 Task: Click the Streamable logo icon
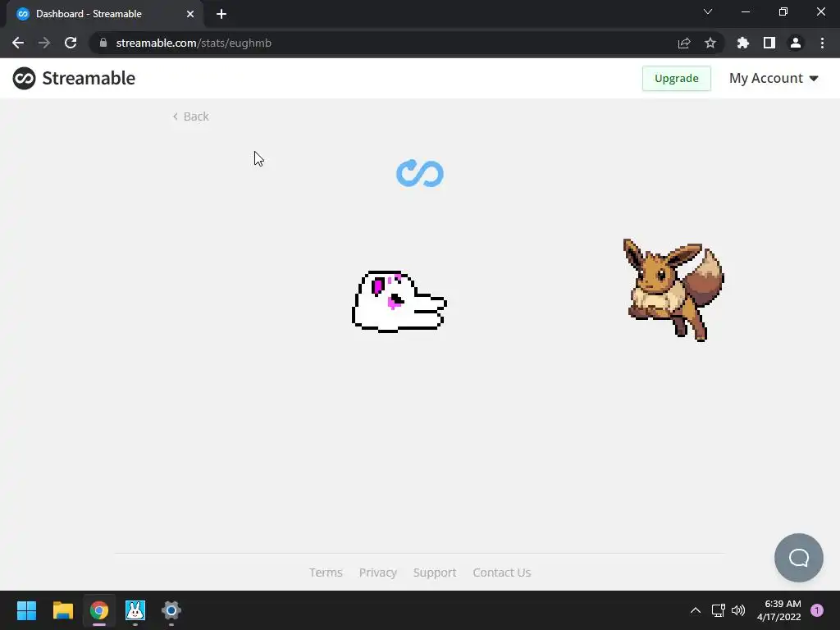[24, 78]
